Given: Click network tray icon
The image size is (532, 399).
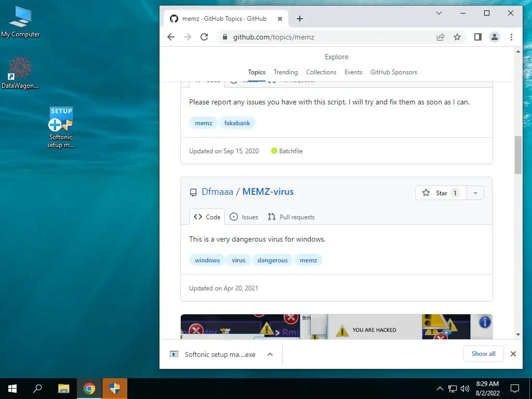Looking at the screenshot, I should (453, 389).
